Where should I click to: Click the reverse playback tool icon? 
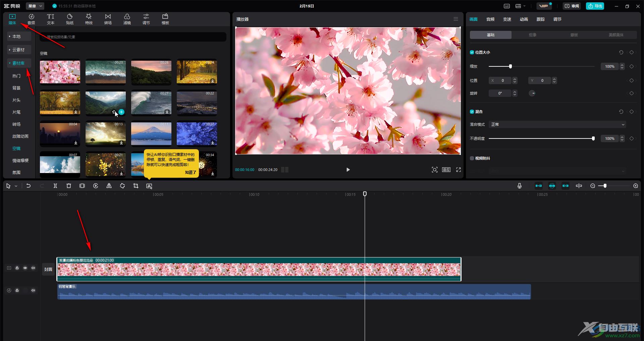pyautogui.click(x=96, y=186)
